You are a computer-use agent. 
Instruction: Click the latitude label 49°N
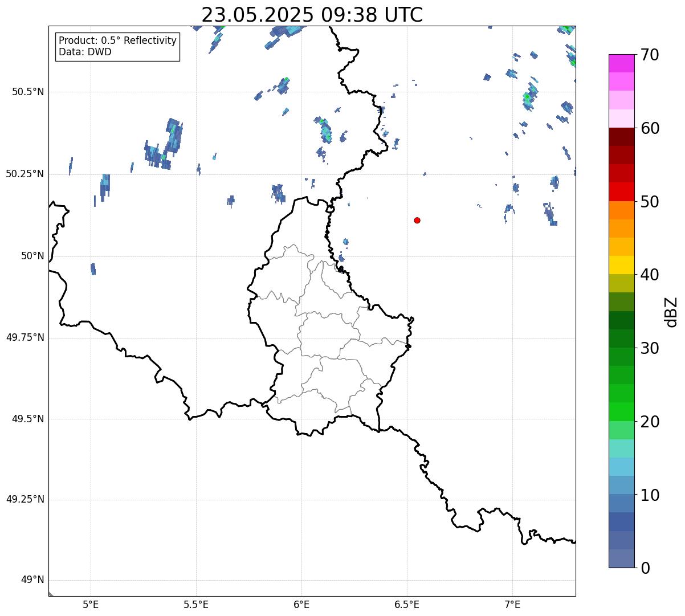[32, 580]
